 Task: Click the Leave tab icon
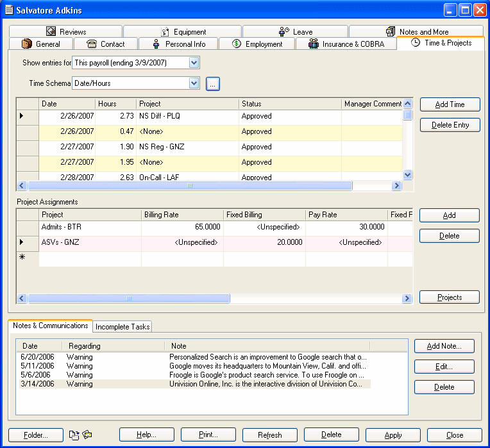coord(284,31)
